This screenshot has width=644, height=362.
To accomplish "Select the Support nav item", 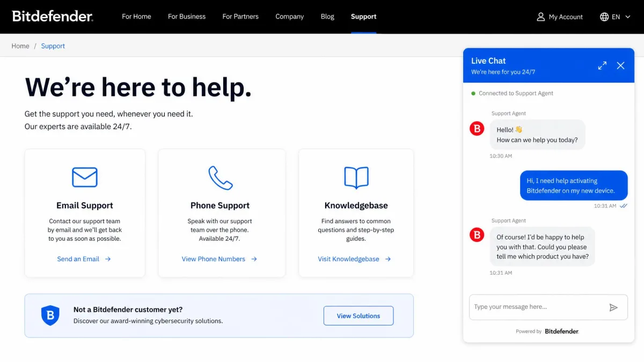I will 363,17.
